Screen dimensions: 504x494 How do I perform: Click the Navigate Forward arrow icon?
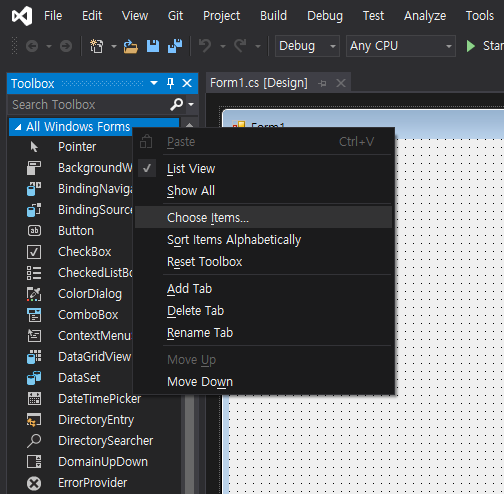point(66,46)
